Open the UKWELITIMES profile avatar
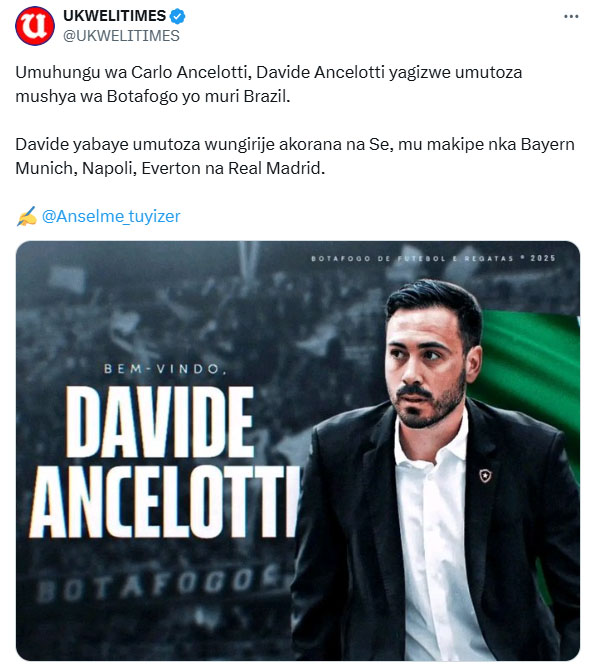Screen dimensions: 596x670 35,26
